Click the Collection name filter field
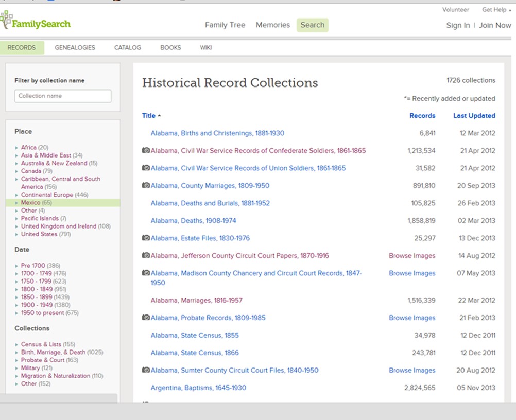The image size is (516, 420). (63, 96)
